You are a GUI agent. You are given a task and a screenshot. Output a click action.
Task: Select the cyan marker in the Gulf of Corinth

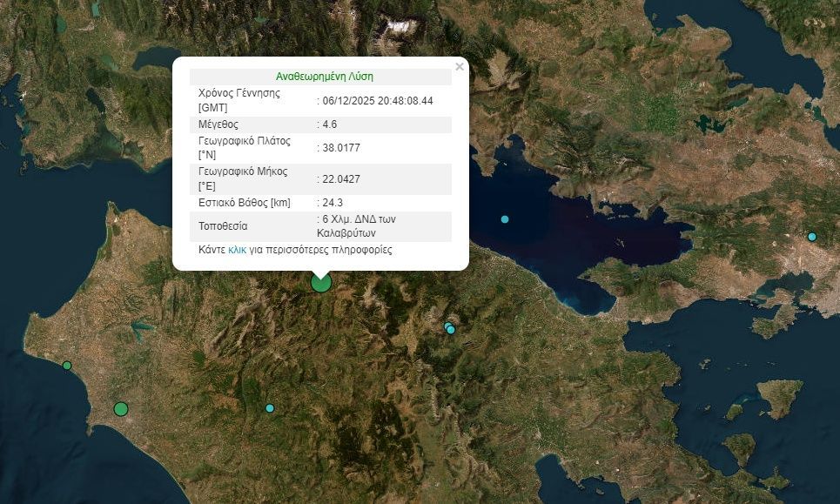point(505,218)
